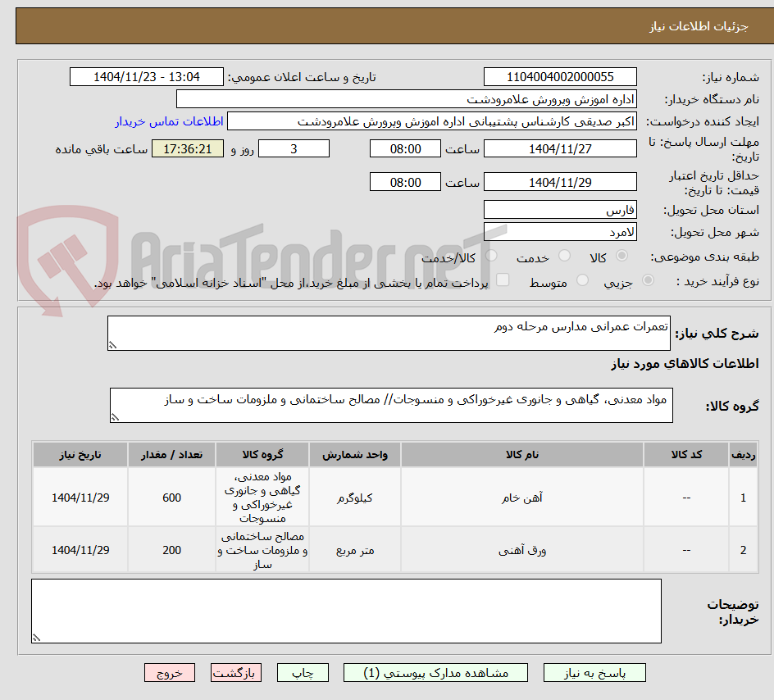This screenshot has height=700, width=774.
Task: Click the نام کالا column header
Action: coord(522,455)
